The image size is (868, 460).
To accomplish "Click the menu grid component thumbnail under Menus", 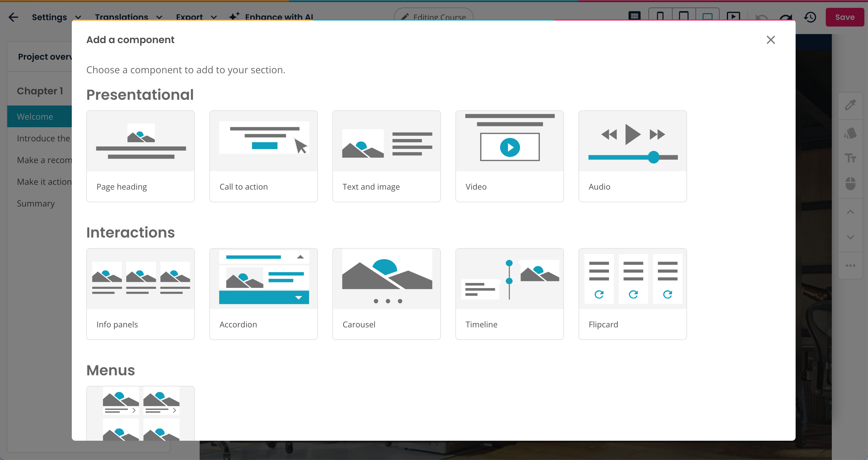I will 141,413.
